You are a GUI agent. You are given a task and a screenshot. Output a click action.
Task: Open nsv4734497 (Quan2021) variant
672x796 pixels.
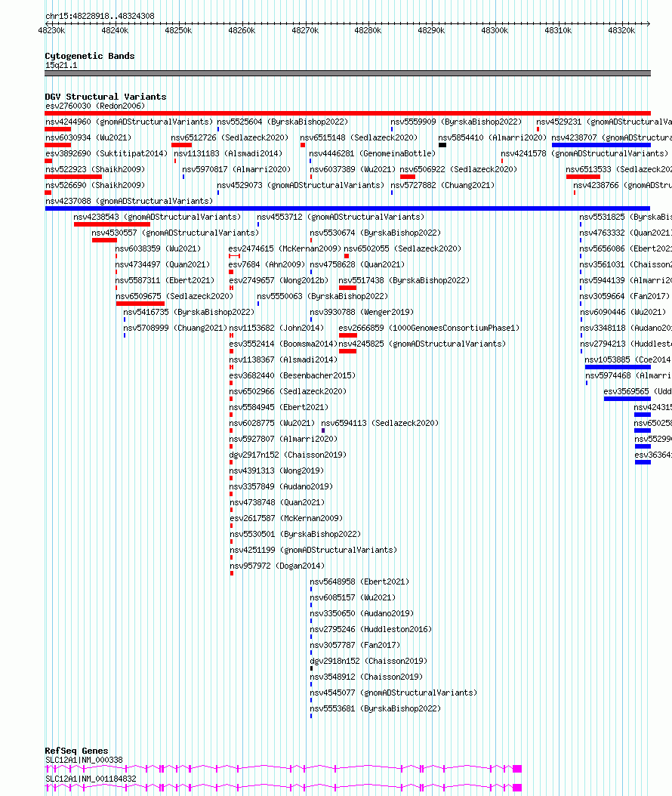162,264
